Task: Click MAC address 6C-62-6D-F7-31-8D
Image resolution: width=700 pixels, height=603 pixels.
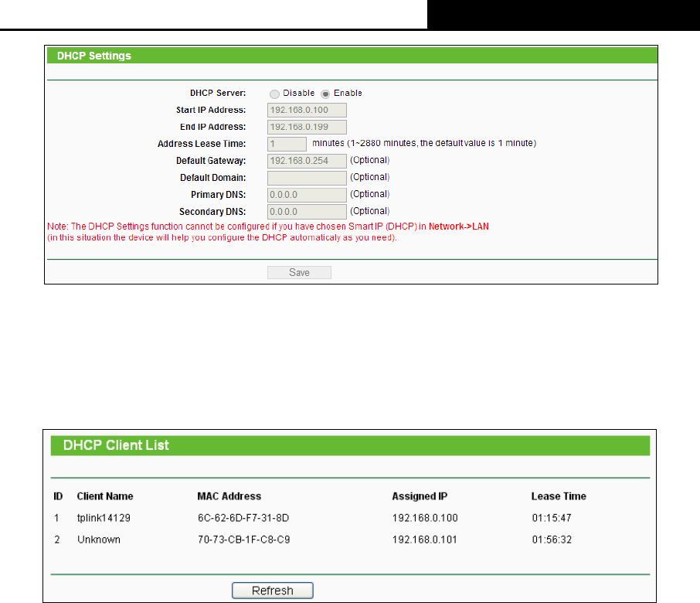Action: coord(243,518)
